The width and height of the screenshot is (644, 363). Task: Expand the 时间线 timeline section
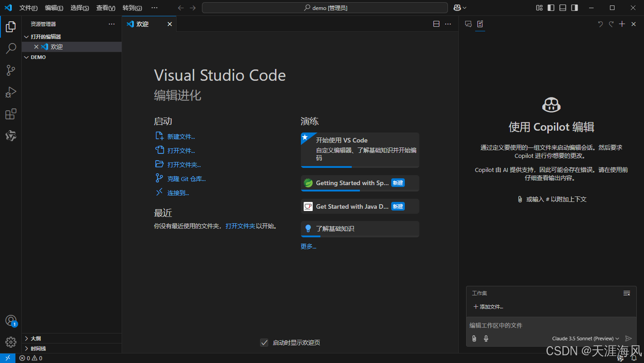(x=72, y=348)
